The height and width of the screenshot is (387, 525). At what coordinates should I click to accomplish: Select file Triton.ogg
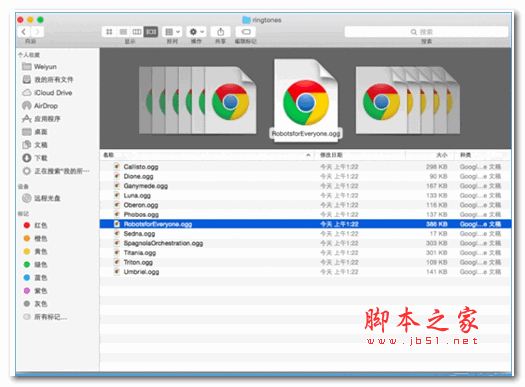pos(305,262)
